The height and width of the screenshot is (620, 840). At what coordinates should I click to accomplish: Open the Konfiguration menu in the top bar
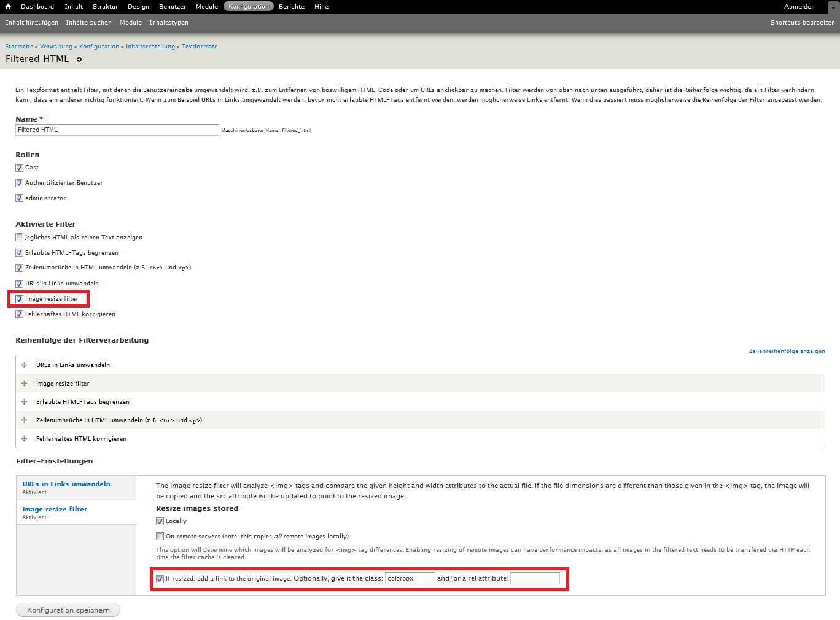249,6
